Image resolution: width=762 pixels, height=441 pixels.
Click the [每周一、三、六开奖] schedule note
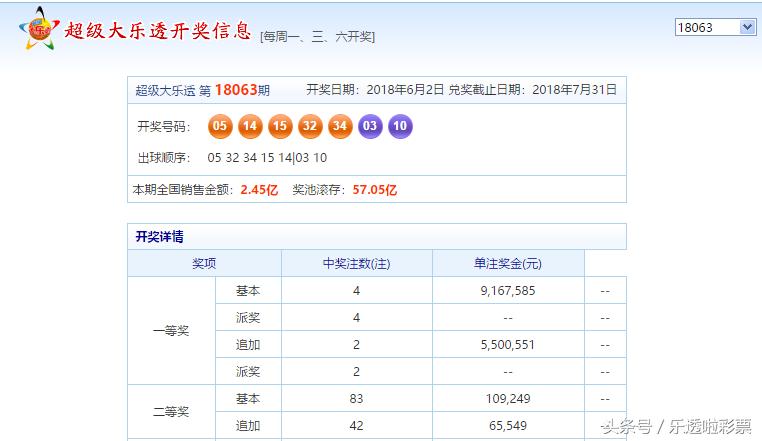[318, 36]
